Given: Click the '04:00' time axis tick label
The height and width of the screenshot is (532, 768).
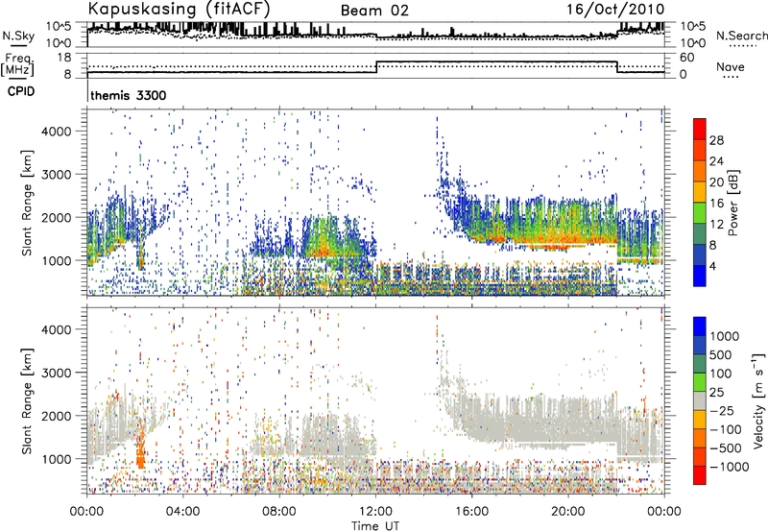Looking at the screenshot, I should (182, 512).
